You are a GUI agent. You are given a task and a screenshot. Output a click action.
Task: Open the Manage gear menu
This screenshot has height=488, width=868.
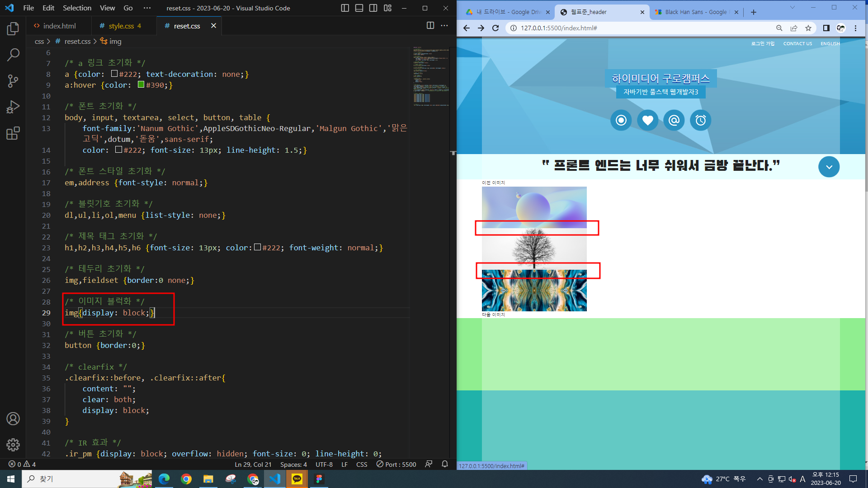point(13,445)
